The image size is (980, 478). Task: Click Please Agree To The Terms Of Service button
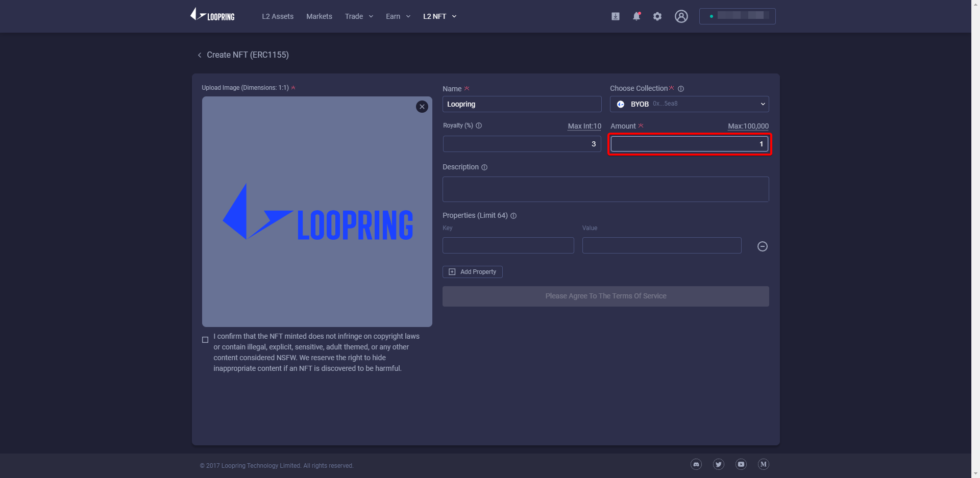[606, 296]
